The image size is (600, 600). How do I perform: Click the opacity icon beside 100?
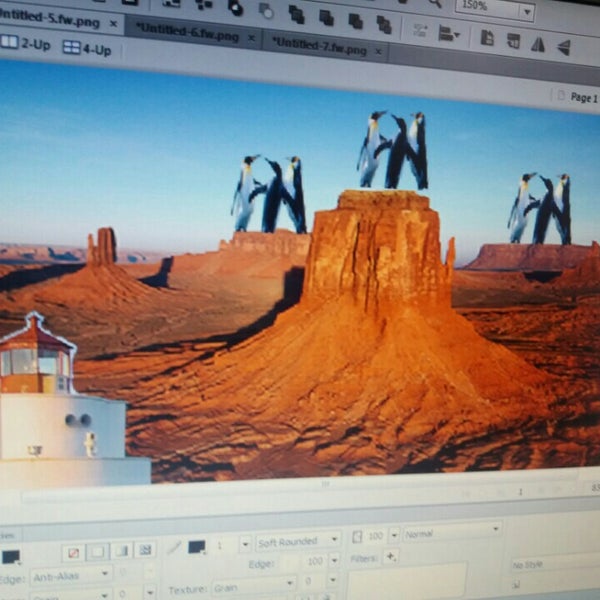[357, 537]
